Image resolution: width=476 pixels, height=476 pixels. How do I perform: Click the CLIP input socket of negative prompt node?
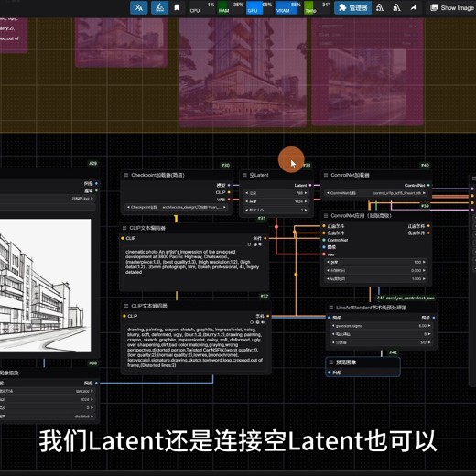124,316
